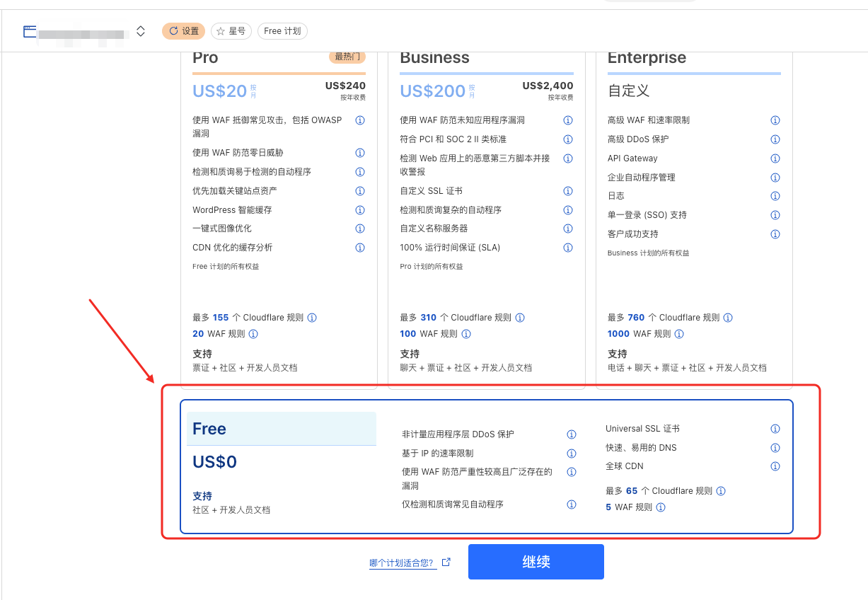Click info icon for 全球 CDN

pos(775,466)
